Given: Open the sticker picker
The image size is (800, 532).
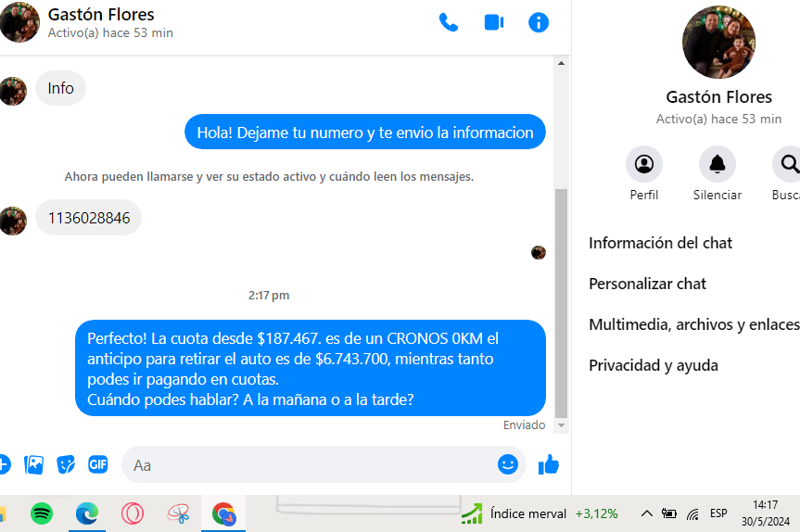Looking at the screenshot, I should tap(66, 464).
